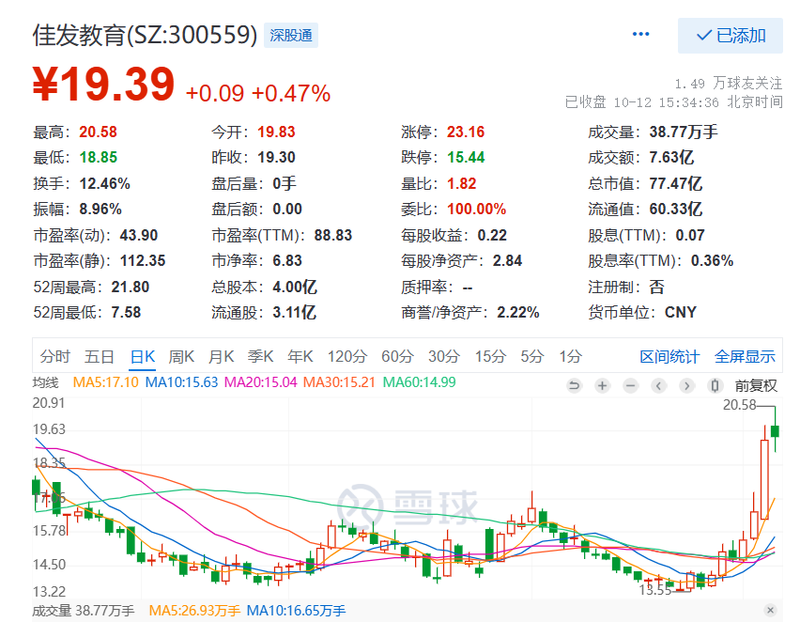The height and width of the screenshot is (622, 800).
Task: Click the 成交额 value 7.63亿
Action: point(671,157)
